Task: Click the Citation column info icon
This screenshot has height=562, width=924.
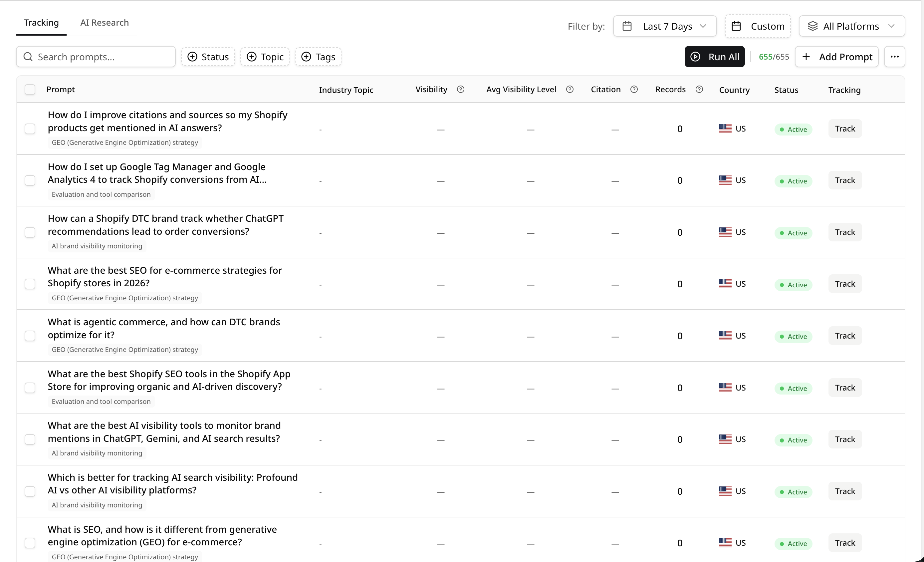Action: click(x=634, y=89)
